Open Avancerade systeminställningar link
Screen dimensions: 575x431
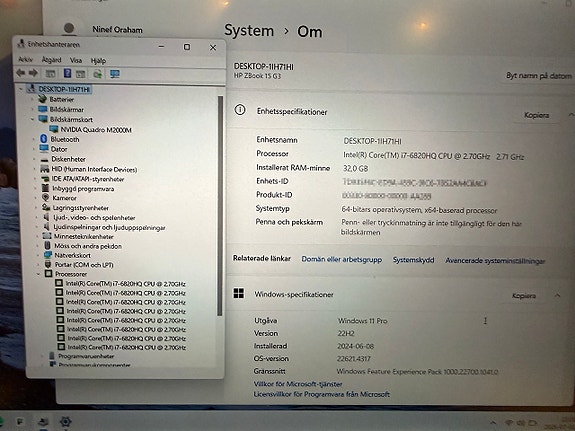click(x=495, y=261)
